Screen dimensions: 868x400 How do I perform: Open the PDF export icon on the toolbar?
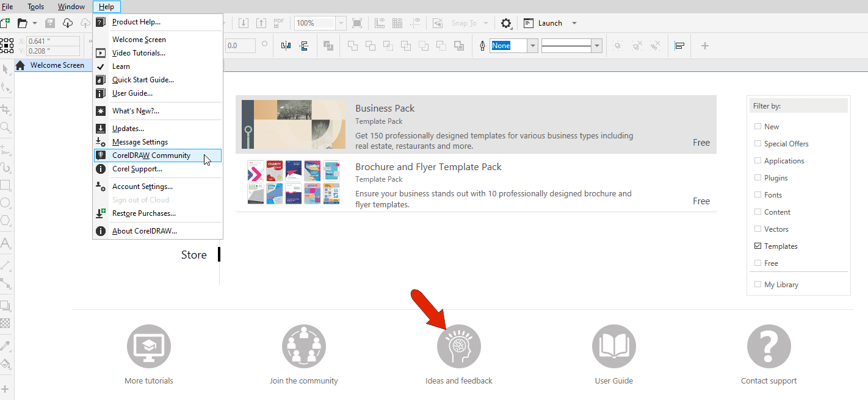(x=278, y=23)
